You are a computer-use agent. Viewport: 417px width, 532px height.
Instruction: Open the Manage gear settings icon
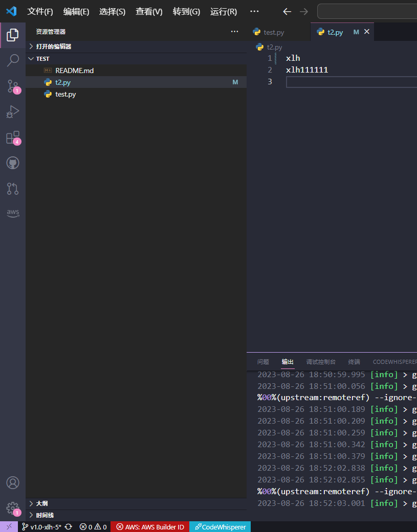tap(13, 508)
